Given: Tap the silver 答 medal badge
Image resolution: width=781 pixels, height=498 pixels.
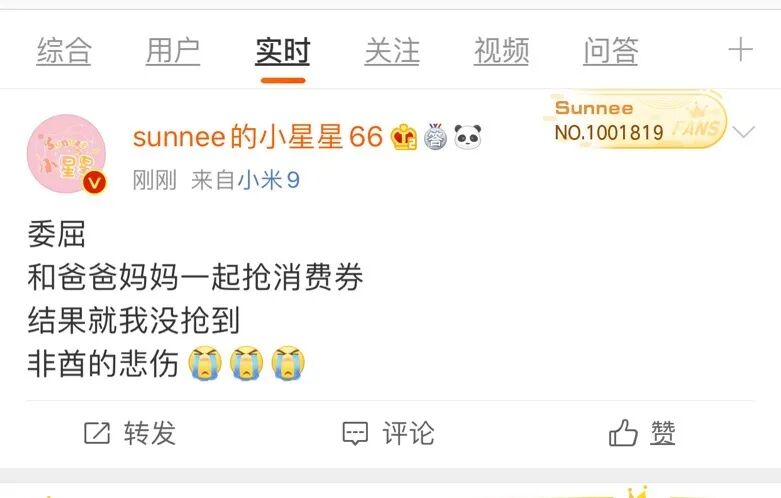Looking at the screenshot, I should click(x=436, y=137).
